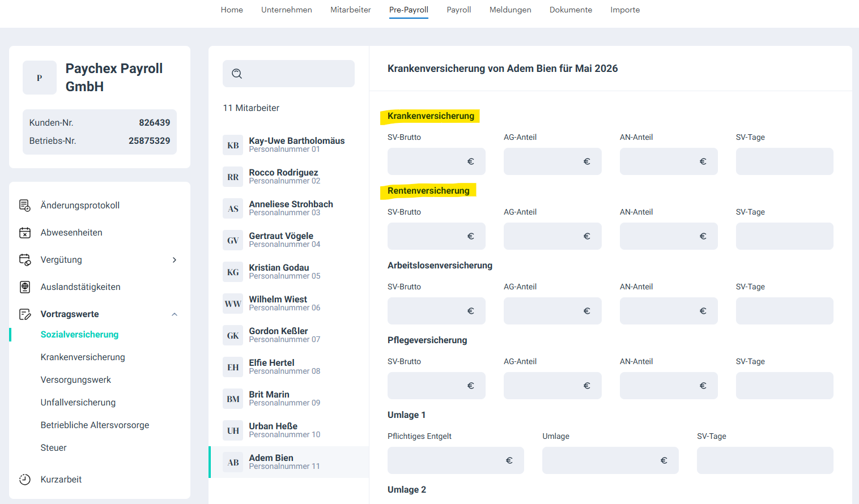The image size is (859, 504).
Task: Click Umlage 1 Pflichtiges Entgelt field
Action: [x=456, y=460]
